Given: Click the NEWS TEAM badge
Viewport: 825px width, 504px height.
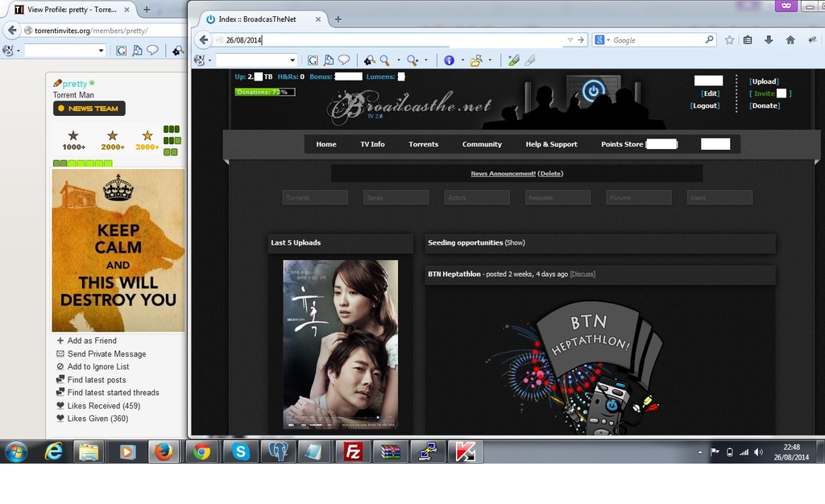Looking at the screenshot, I should coord(89,108).
